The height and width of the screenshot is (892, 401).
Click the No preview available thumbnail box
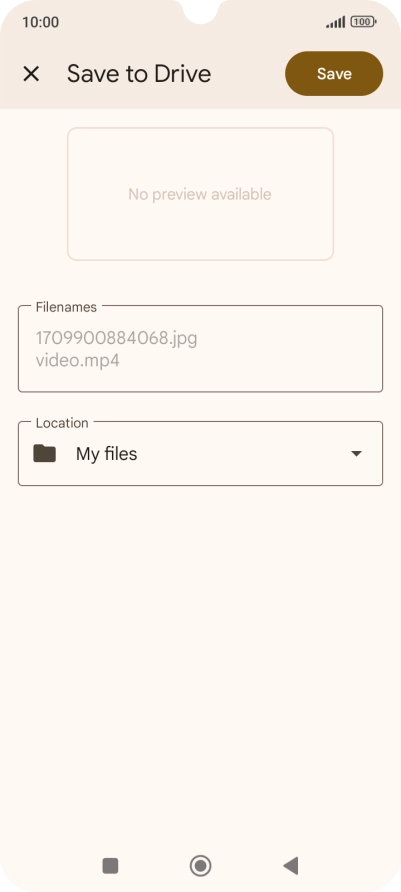click(200, 194)
